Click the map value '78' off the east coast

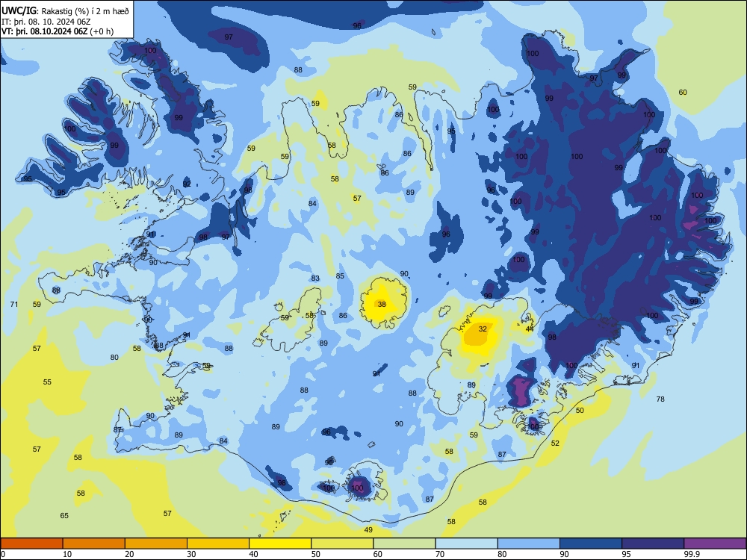pos(660,399)
